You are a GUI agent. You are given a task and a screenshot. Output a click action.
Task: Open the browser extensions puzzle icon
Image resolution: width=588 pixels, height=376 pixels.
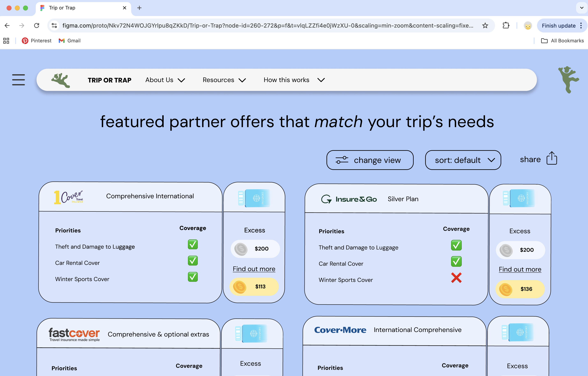coord(506,26)
